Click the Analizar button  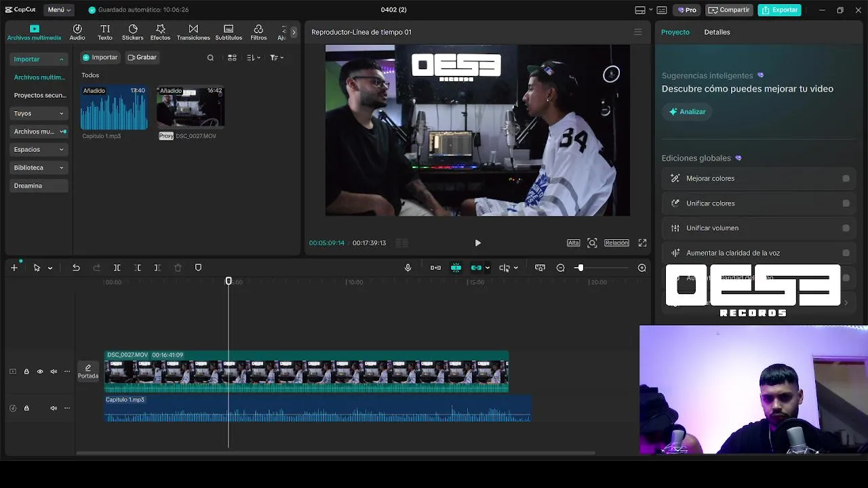coord(688,112)
